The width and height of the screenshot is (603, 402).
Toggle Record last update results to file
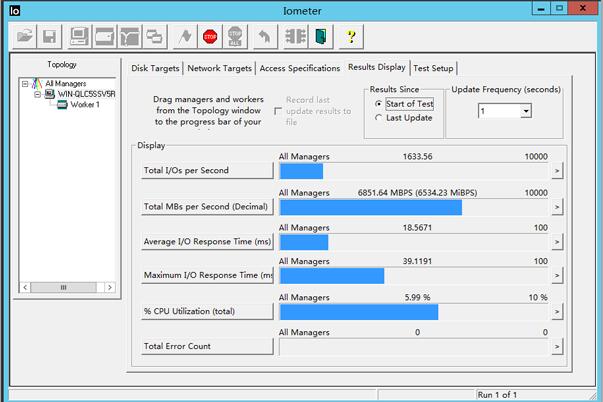coord(278,101)
